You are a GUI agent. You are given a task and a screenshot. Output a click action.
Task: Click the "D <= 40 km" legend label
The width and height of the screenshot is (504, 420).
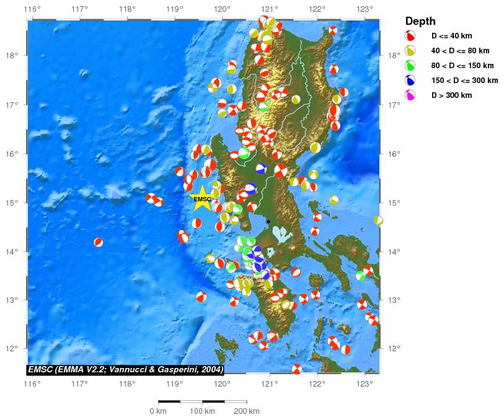point(451,36)
